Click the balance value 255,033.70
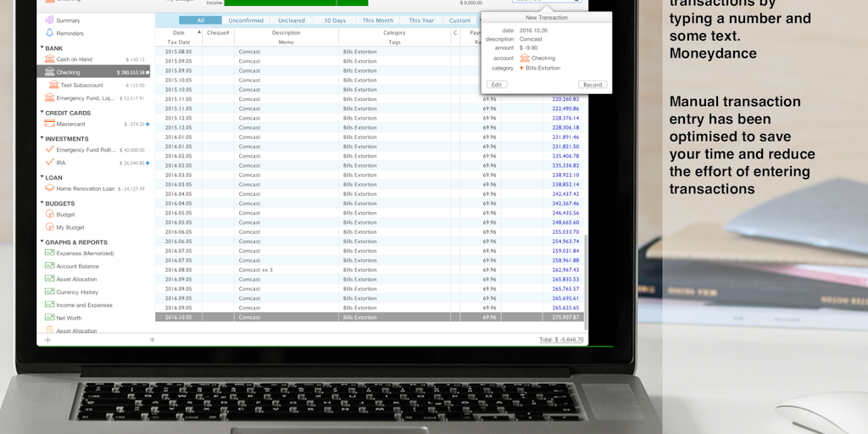The image size is (868, 434). (x=565, y=232)
